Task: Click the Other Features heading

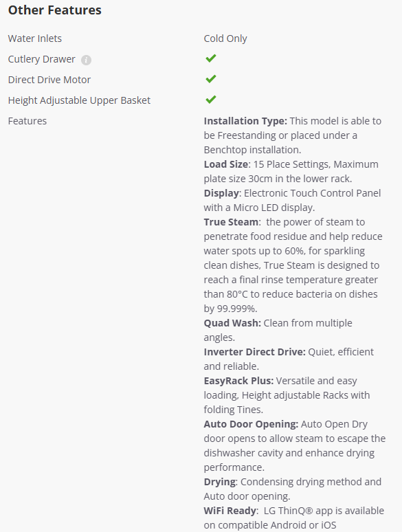Action: [54, 10]
